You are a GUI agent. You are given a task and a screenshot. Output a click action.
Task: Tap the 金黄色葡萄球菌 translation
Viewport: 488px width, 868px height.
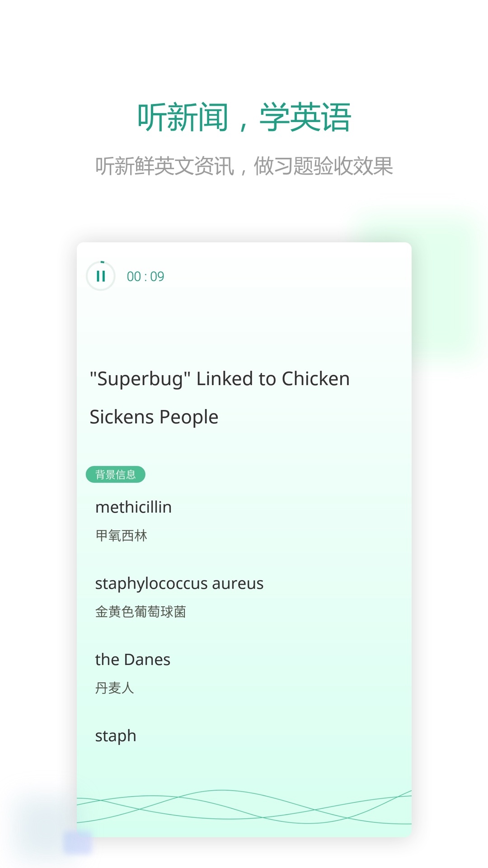click(141, 612)
